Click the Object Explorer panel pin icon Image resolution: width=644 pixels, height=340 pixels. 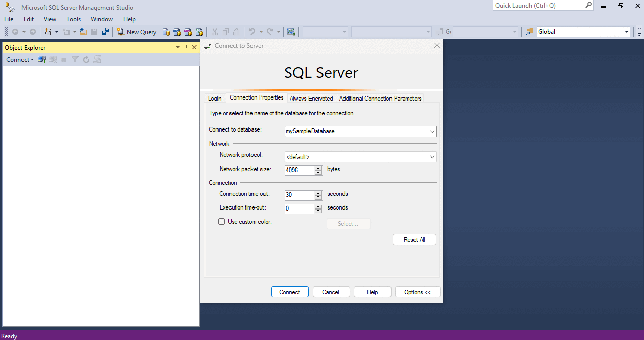(186, 47)
